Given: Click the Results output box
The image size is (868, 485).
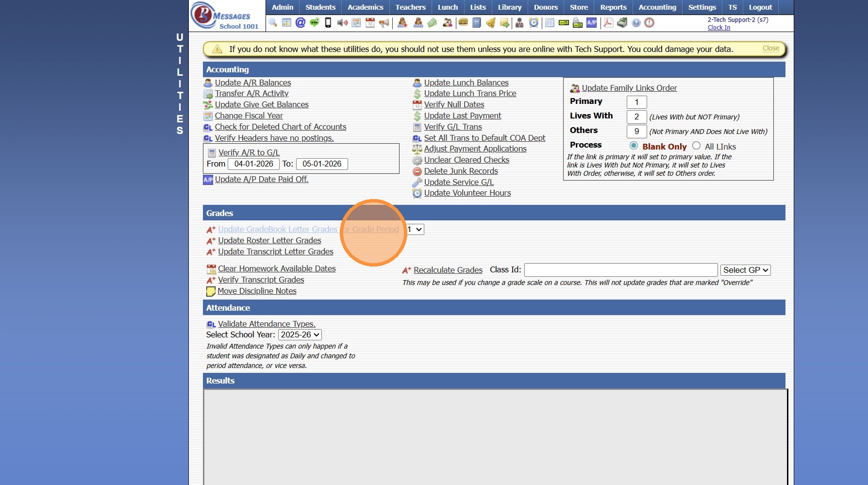Looking at the screenshot, I should (x=495, y=437).
